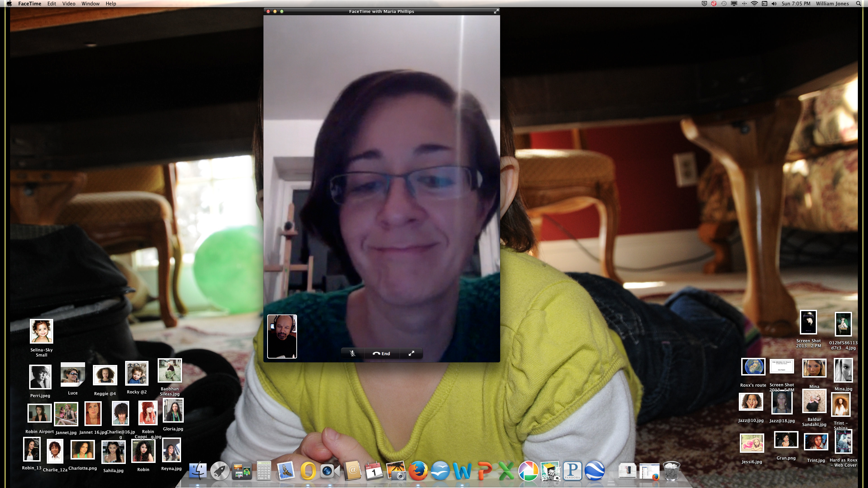Open William Jones user menu

tap(832, 3)
